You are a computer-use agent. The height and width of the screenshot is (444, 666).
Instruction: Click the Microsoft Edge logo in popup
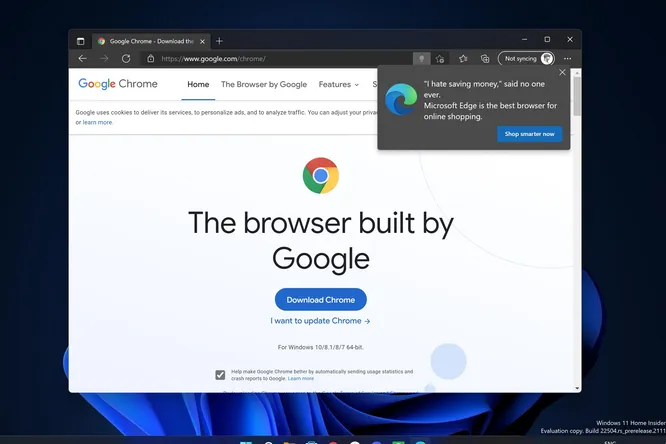pyautogui.click(x=401, y=99)
